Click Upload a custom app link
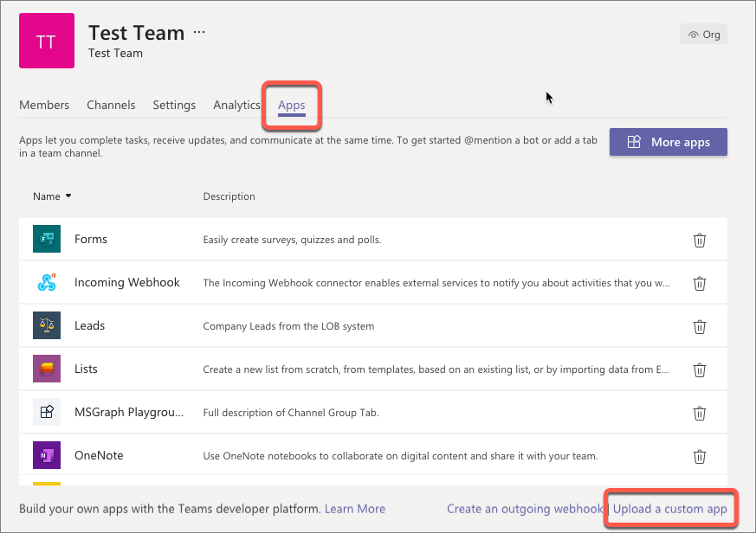The image size is (756, 533). [669, 509]
